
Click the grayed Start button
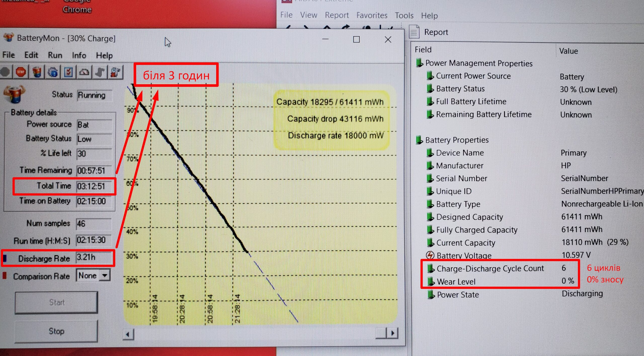[x=56, y=302]
